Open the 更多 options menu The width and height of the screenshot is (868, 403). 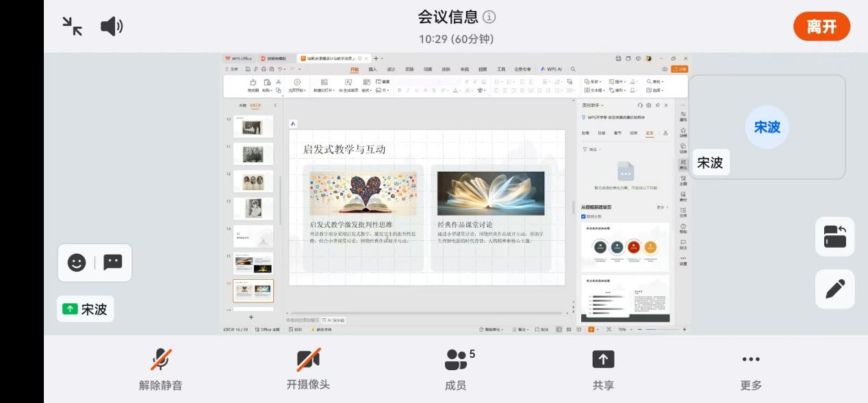click(751, 359)
